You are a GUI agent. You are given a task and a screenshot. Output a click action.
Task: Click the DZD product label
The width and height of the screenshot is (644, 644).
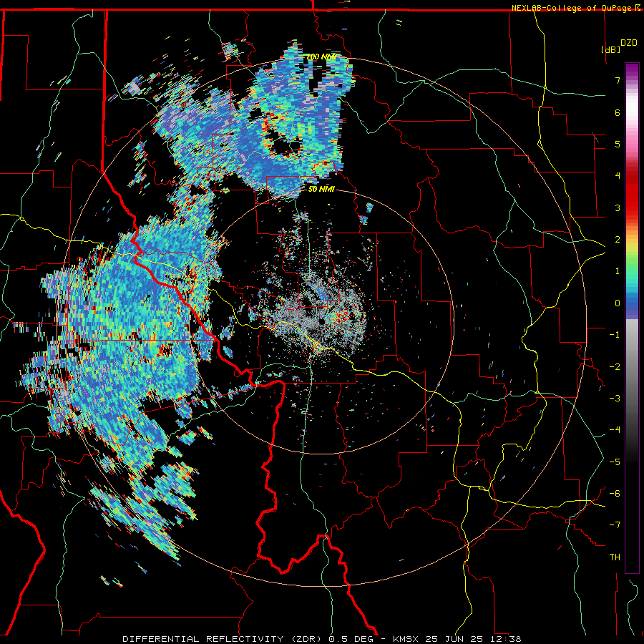[629, 43]
